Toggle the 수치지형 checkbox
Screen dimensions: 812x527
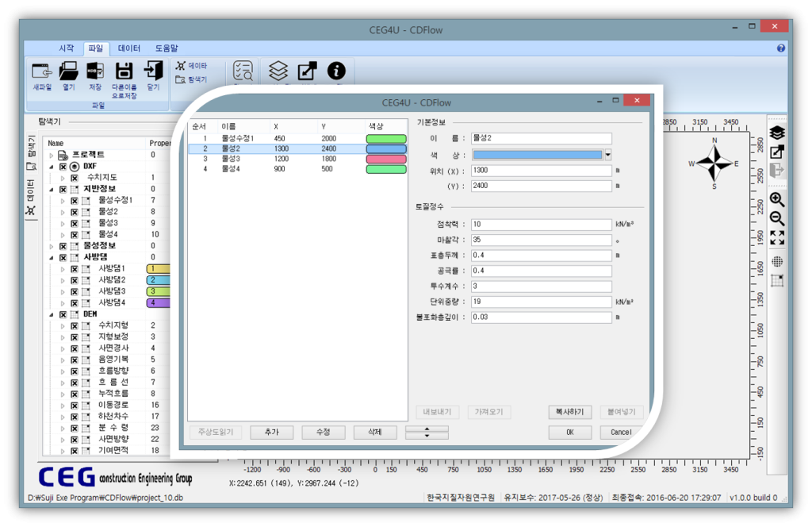(x=75, y=326)
